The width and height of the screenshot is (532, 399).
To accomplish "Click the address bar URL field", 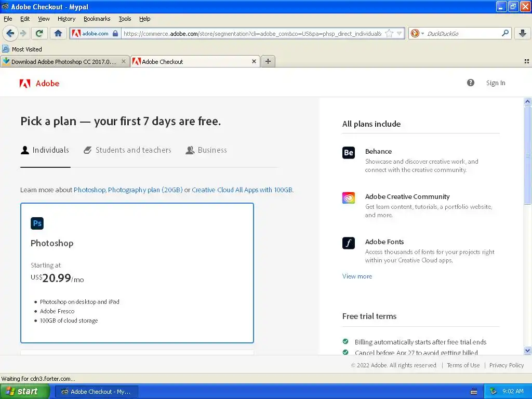I will click(x=253, y=34).
